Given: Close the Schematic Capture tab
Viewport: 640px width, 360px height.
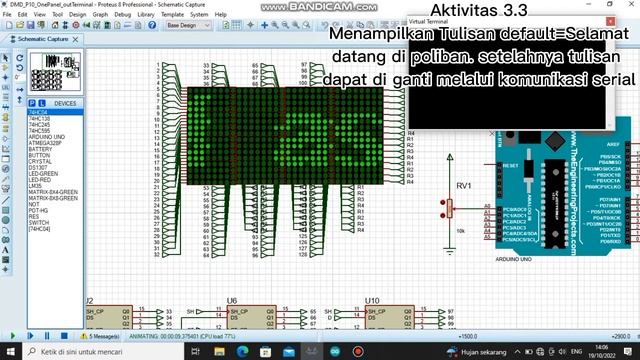Looking at the screenshot, I should click(76, 39).
